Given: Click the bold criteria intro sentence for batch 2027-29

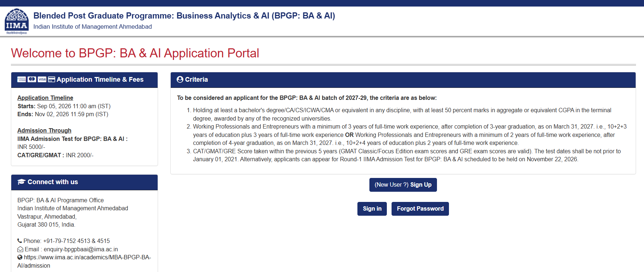Looking at the screenshot, I should [x=307, y=98].
